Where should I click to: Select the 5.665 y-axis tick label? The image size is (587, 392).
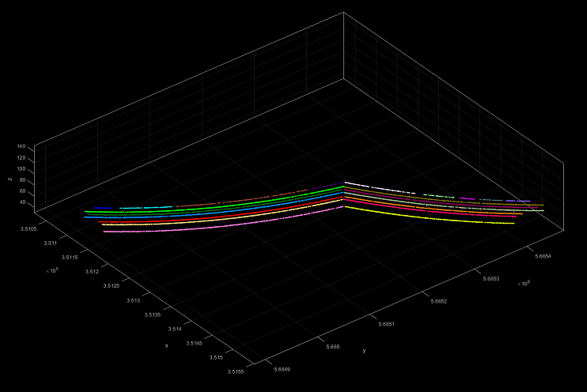pyautogui.click(x=332, y=346)
